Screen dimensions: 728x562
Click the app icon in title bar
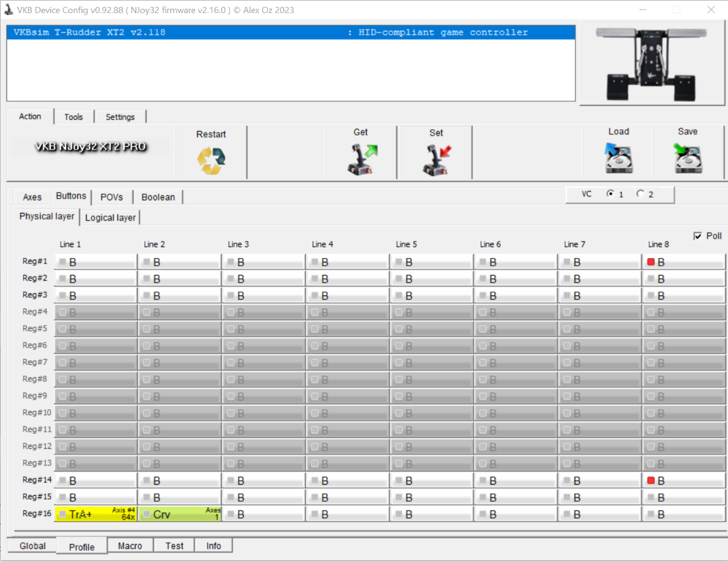9,10
